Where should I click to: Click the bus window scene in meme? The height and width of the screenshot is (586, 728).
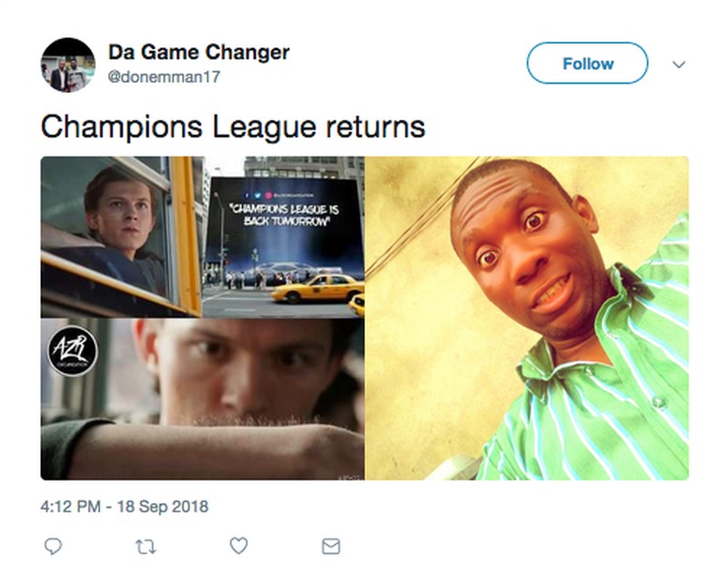click(x=122, y=237)
